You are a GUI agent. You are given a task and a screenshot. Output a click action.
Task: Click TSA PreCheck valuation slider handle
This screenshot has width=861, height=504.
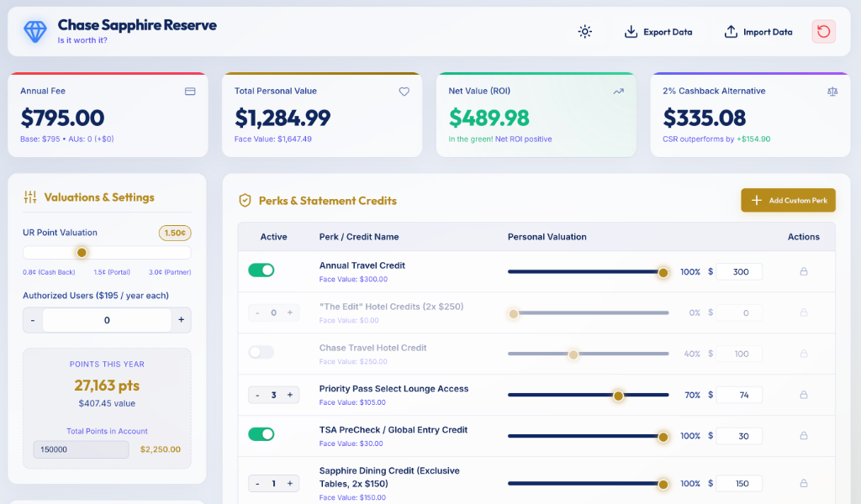point(663,437)
